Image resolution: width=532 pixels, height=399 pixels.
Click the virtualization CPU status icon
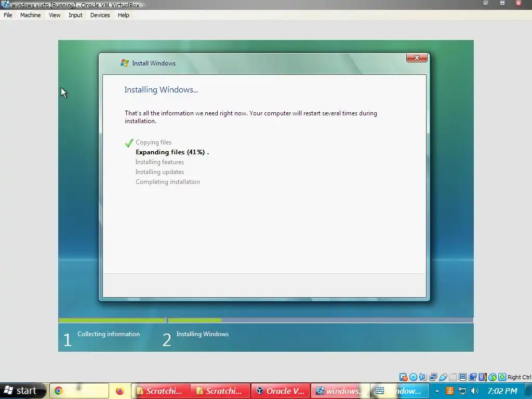(x=483, y=377)
